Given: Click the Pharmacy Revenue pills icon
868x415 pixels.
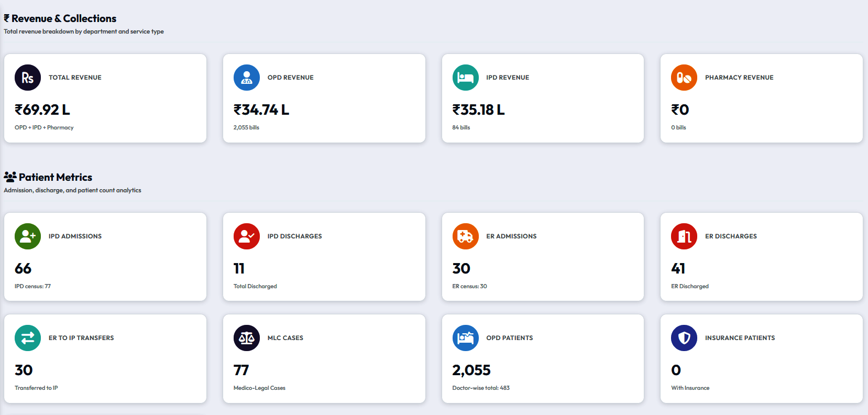Looking at the screenshot, I should (684, 78).
